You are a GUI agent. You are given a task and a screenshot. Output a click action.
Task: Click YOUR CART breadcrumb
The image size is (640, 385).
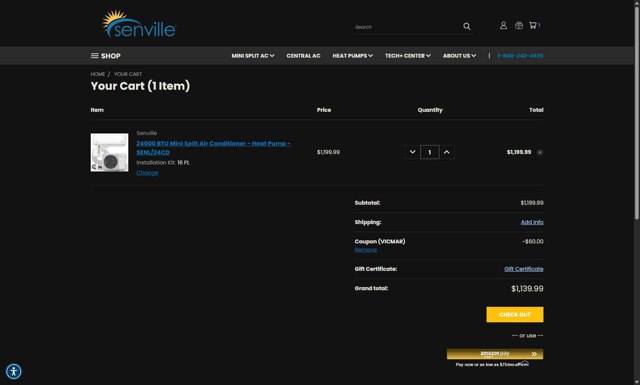coord(128,74)
